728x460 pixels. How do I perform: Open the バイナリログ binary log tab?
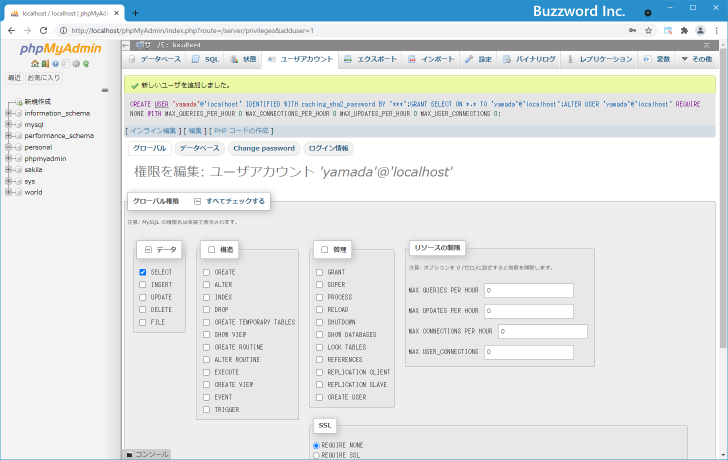(529, 59)
